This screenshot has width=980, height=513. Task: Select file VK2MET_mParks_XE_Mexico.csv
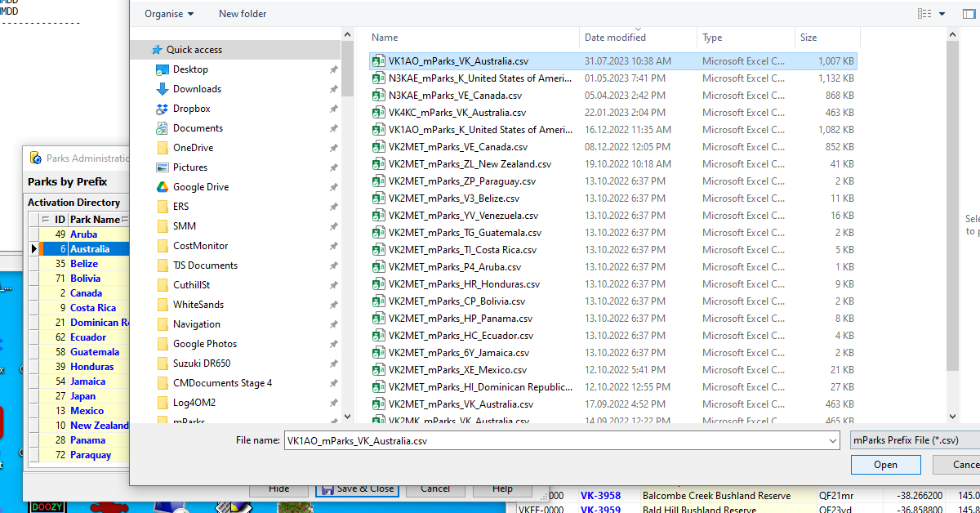click(x=612, y=370)
